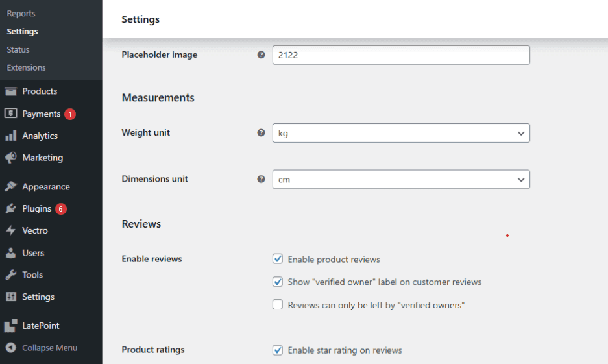Click the Plugins plug icon
This screenshot has height=364, width=608.
pyautogui.click(x=11, y=208)
